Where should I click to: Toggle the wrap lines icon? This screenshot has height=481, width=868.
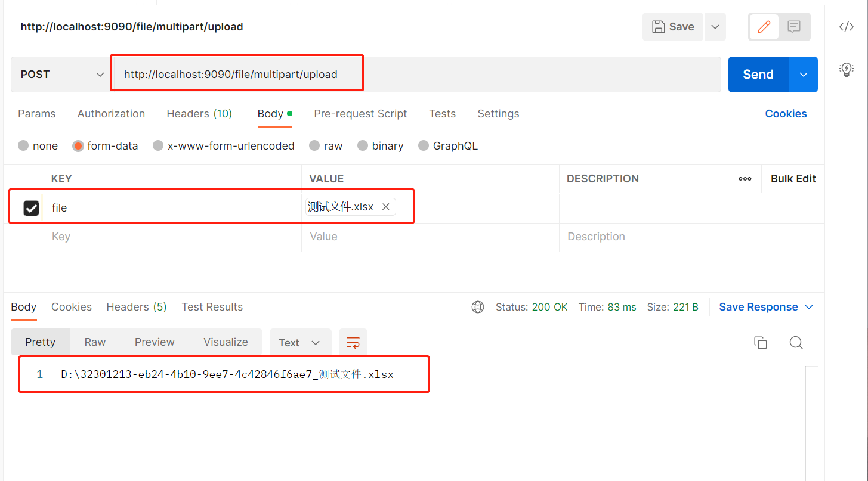(x=353, y=343)
